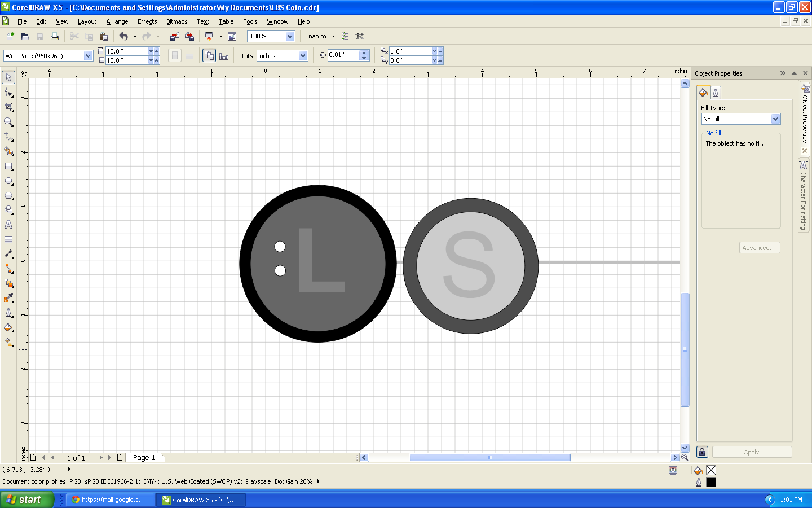This screenshot has height=508, width=812.
Task: Open the Import icon on the toolbar
Action: coord(174,36)
